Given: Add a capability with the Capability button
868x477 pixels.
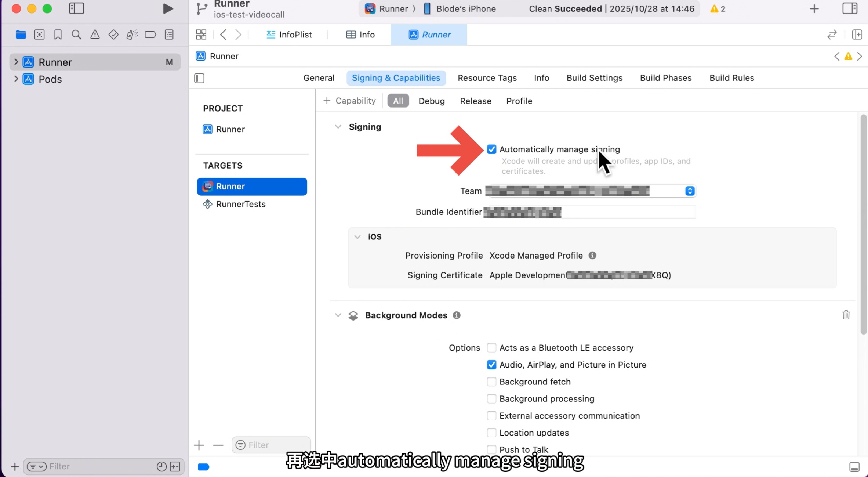Looking at the screenshot, I should click(x=349, y=100).
